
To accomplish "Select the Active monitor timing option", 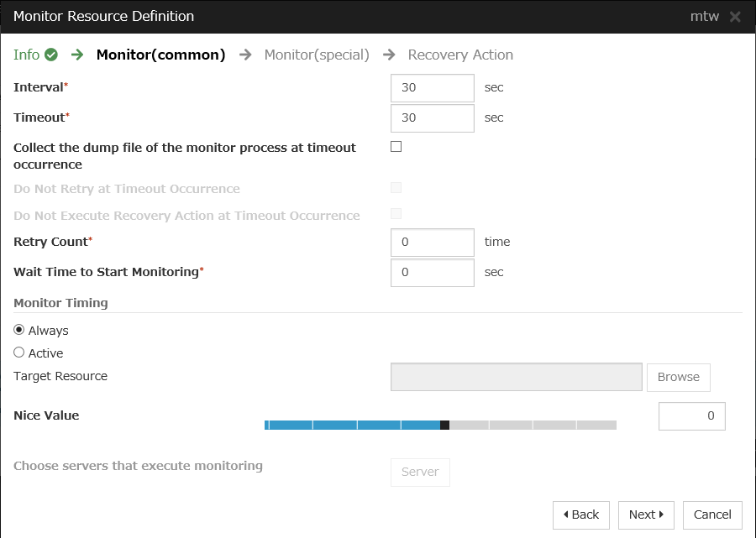I will coord(19,353).
